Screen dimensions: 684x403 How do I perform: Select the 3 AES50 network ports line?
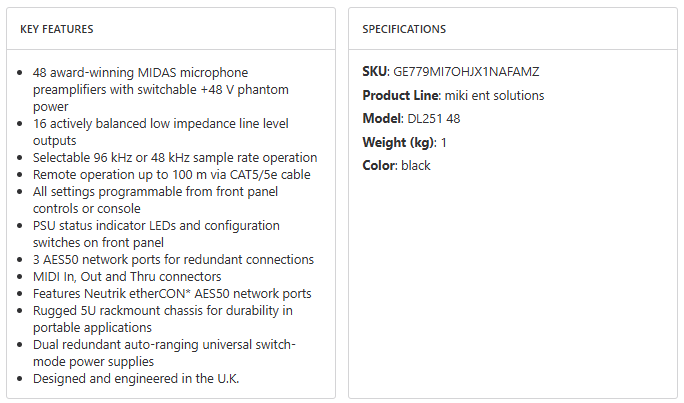[x=173, y=259]
